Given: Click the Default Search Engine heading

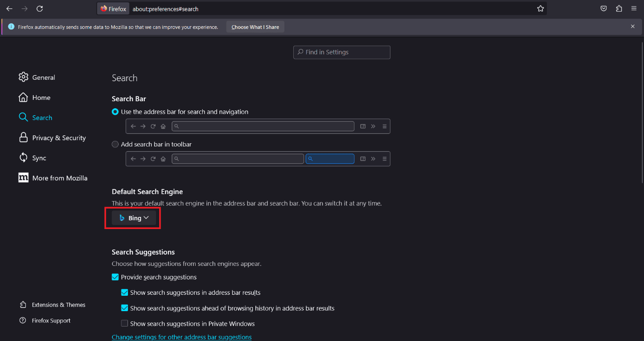Looking at the screenshot, I should 147,192.
